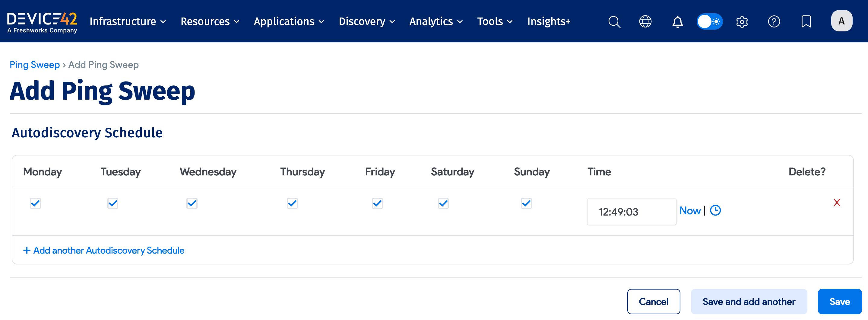Open the notifications bell

click(x=677, y=21)
